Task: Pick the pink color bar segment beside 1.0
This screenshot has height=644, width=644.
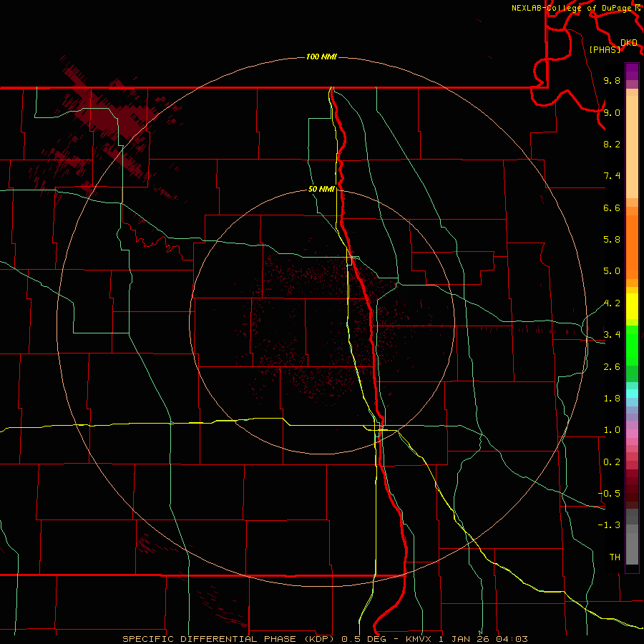Action: click(632, 434)
